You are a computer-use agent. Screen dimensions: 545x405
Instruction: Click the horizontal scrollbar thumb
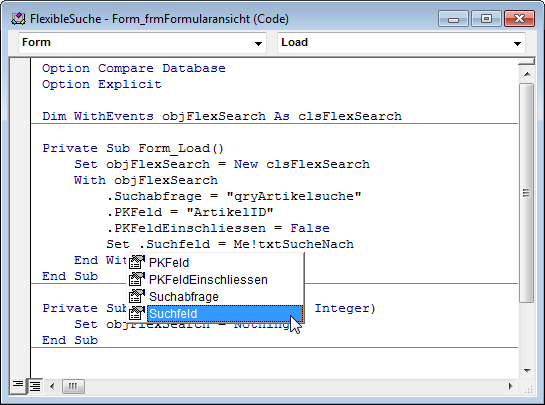point(73,386)
